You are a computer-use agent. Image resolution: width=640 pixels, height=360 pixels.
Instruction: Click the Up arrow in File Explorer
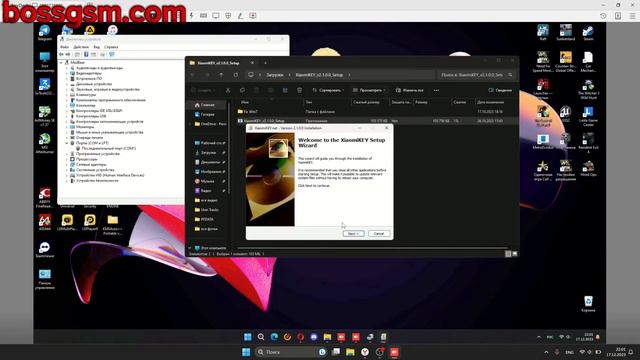[221, 75]
